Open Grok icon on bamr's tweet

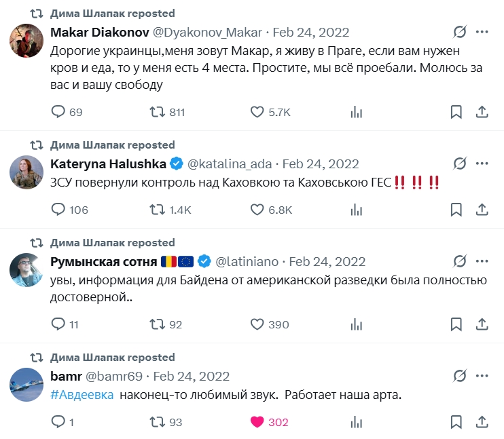pyautogui.click(x=460, y=376)
